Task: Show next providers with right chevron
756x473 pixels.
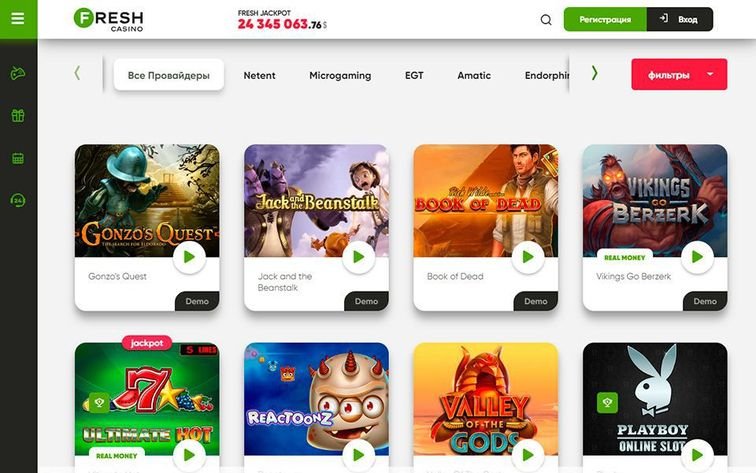Action: [594, 73]
